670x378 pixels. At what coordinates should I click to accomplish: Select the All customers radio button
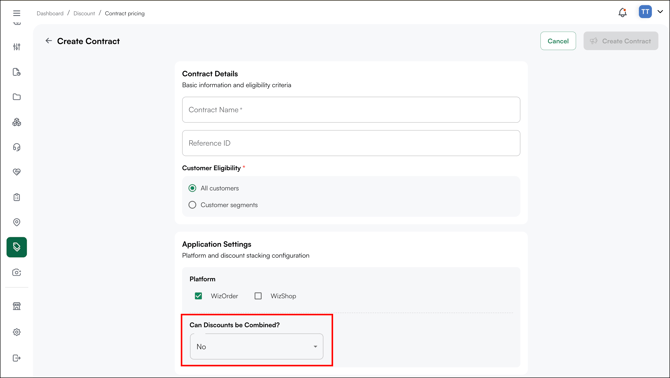pos(192,188)
